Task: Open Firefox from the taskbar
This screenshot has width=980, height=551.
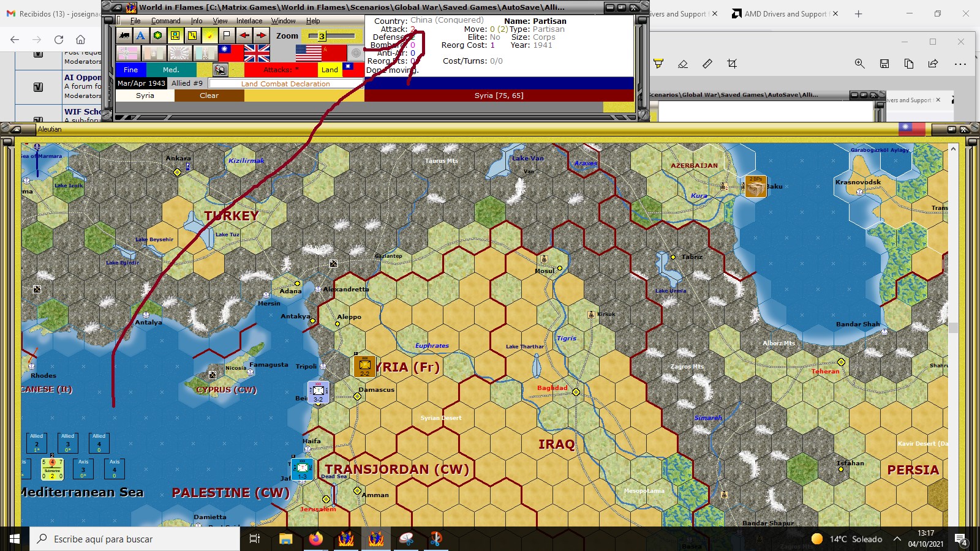Action: point(315,539)
